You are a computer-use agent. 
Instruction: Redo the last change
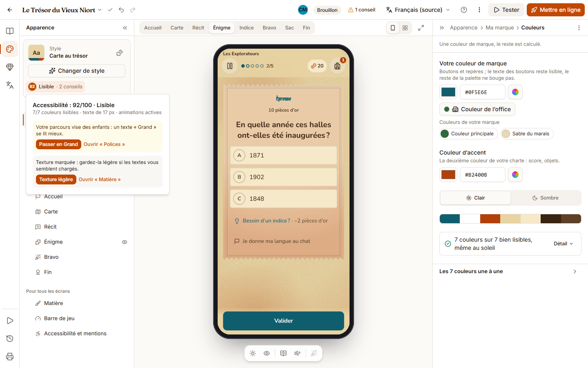pyautogui.click(x=133, y=10)
